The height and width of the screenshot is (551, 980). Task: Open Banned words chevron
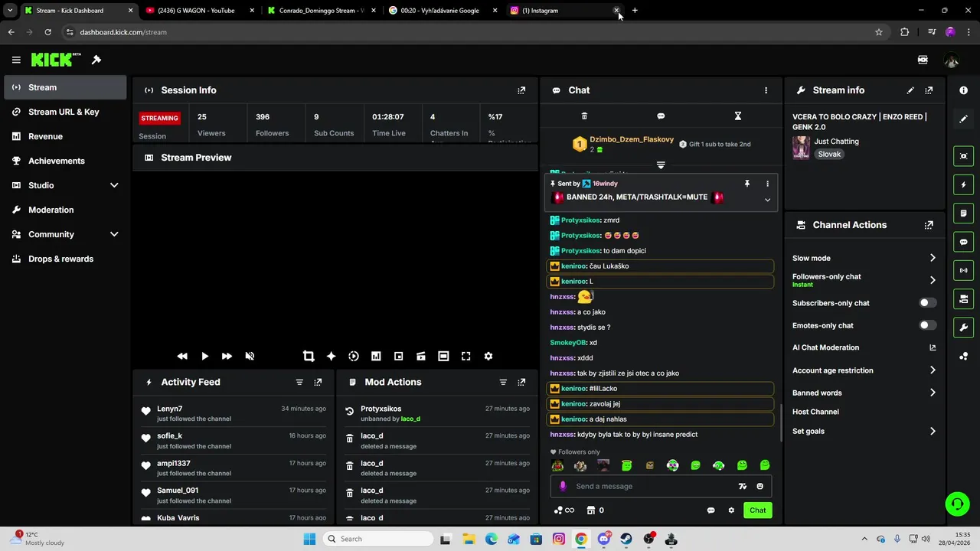tap(933, 393)
